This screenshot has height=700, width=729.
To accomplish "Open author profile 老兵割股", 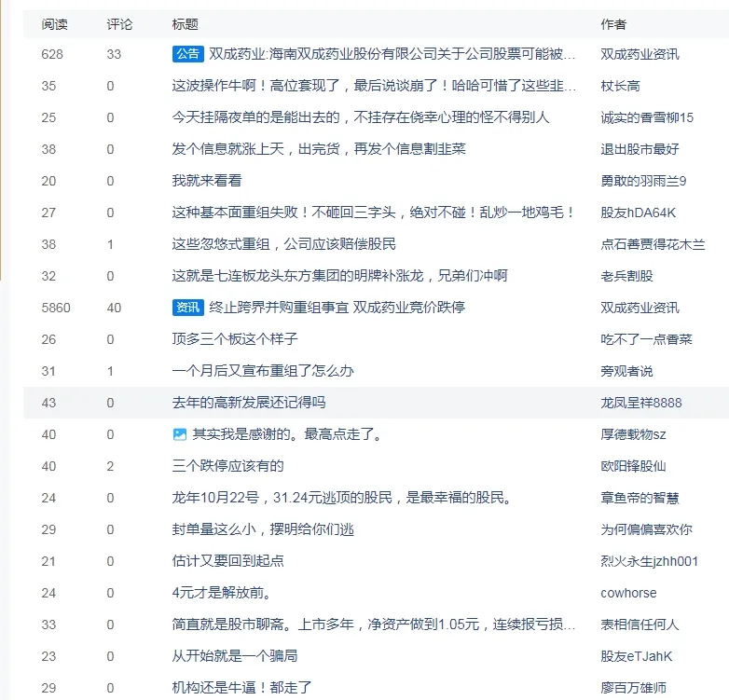I will (x=626, y=276).
